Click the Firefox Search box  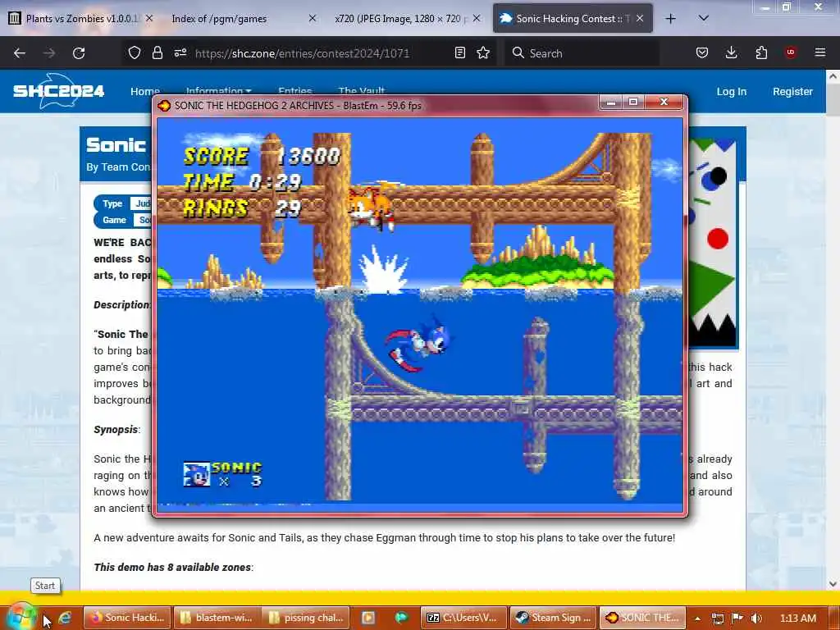(582, 53)
